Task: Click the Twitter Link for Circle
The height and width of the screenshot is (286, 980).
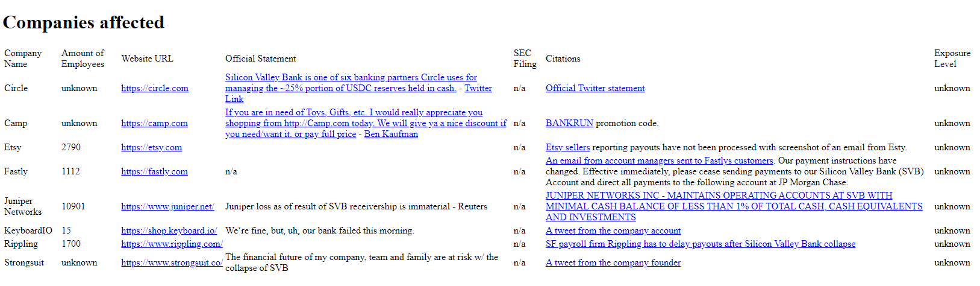Action: [x=478, y=88]
